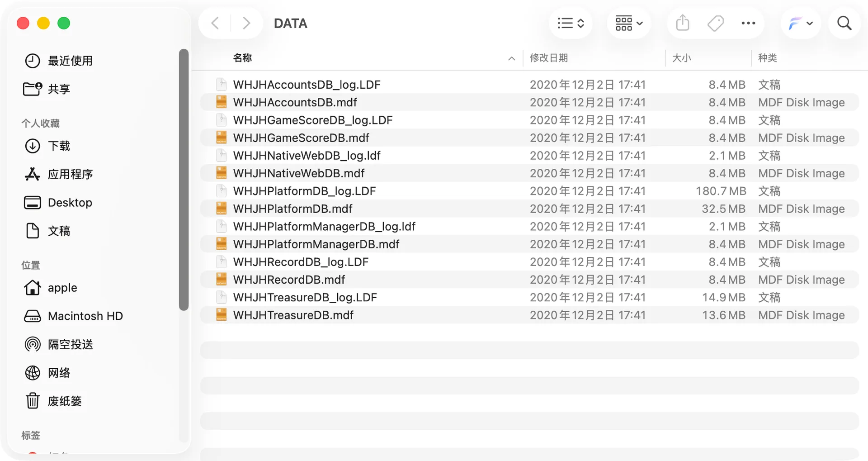The image size is (868, 461).
Task: Select WHJHTreasureDB_log.LDF file
Action: pyautogui.click(x=529, y=297)
